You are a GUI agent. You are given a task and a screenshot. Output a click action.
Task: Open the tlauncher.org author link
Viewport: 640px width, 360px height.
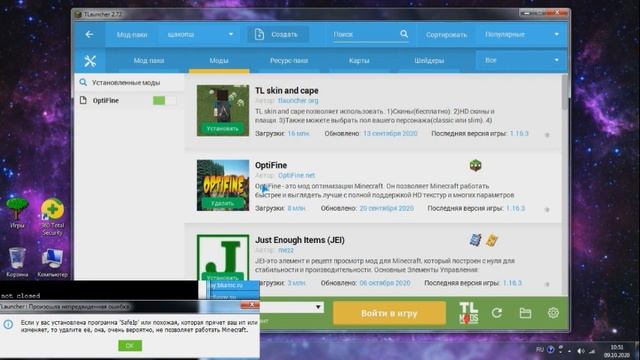pos(298,100)
